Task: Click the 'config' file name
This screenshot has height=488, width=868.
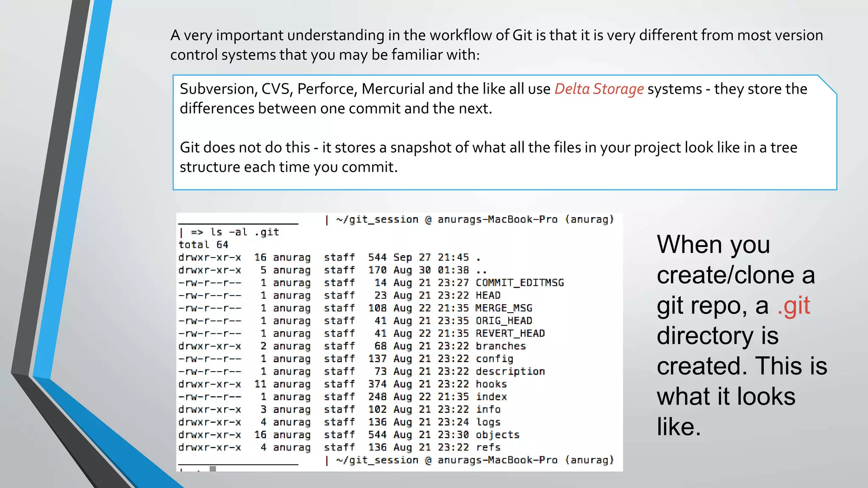Action: coord(494,359)
